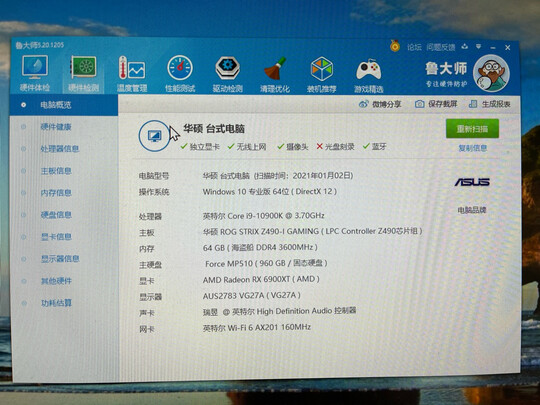This screenshot has height=405, width=540.
Task: Share via 微博分享
Action: pyautogui.click(x=380, y=104)
